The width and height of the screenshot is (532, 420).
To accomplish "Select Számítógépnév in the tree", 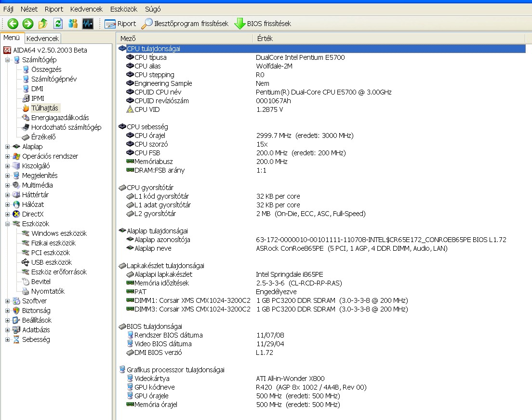I will (x=54, y=79).
